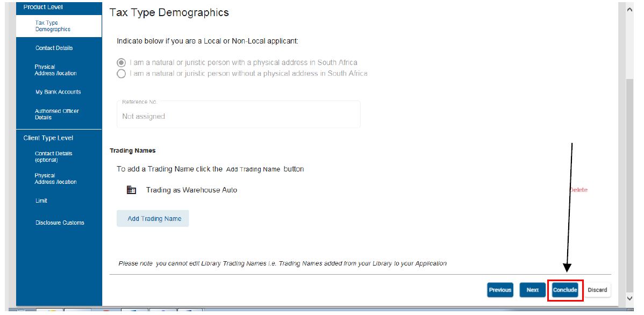
Task: Open Client Type Level Physical Address/location
Action: coord(55,178)
